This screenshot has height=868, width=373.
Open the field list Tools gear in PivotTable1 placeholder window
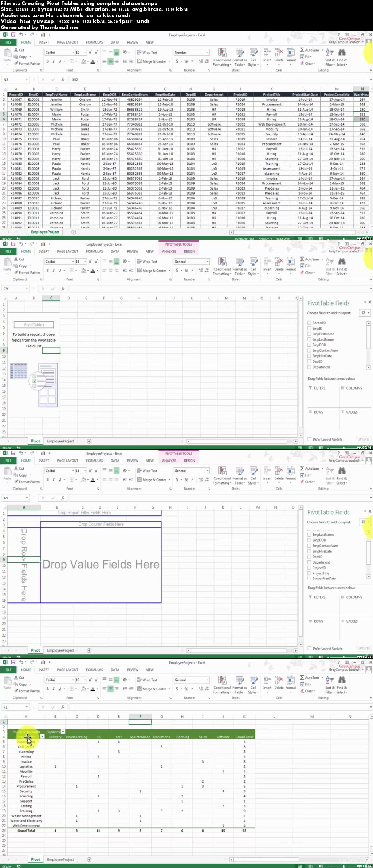pos(365,313)
